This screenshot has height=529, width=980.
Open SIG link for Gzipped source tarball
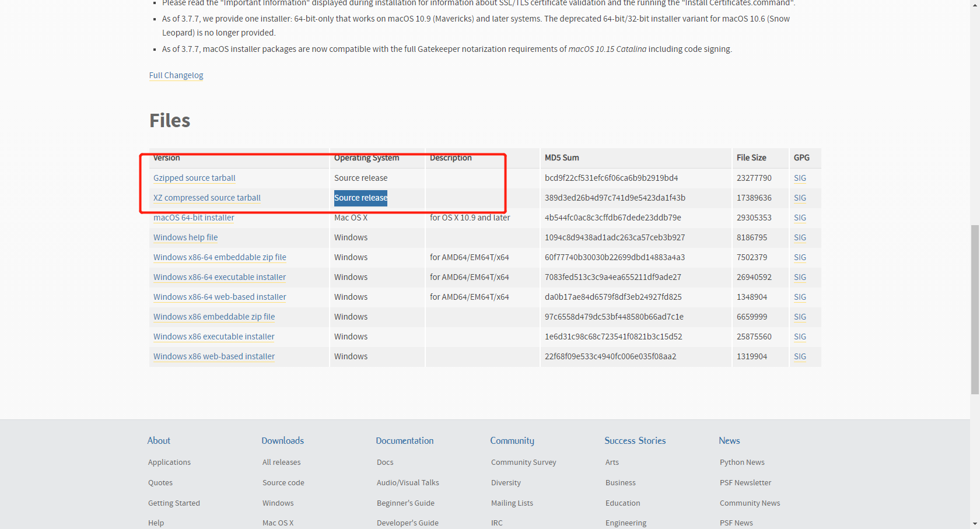(800, 178)
